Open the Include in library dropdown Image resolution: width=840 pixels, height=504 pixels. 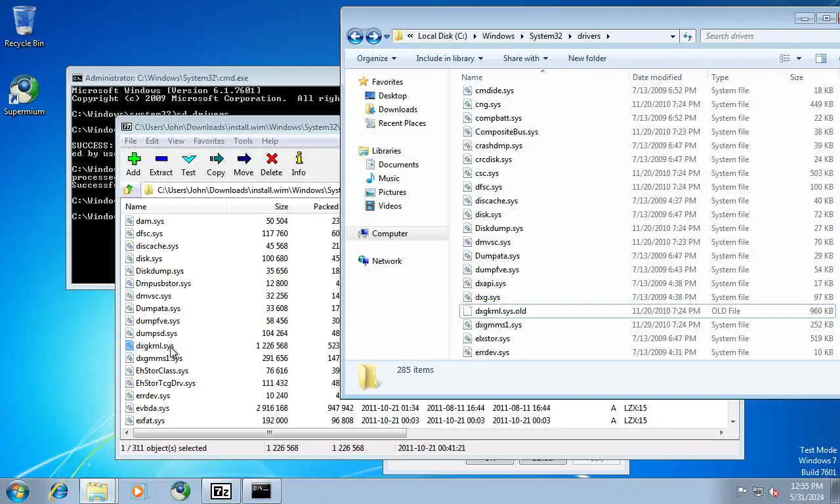[450, 58]
